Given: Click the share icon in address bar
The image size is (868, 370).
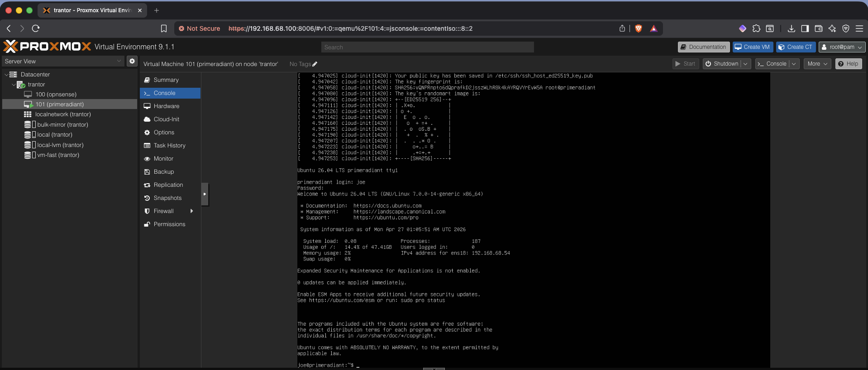Looking at the screenshot, I should 622,28.
